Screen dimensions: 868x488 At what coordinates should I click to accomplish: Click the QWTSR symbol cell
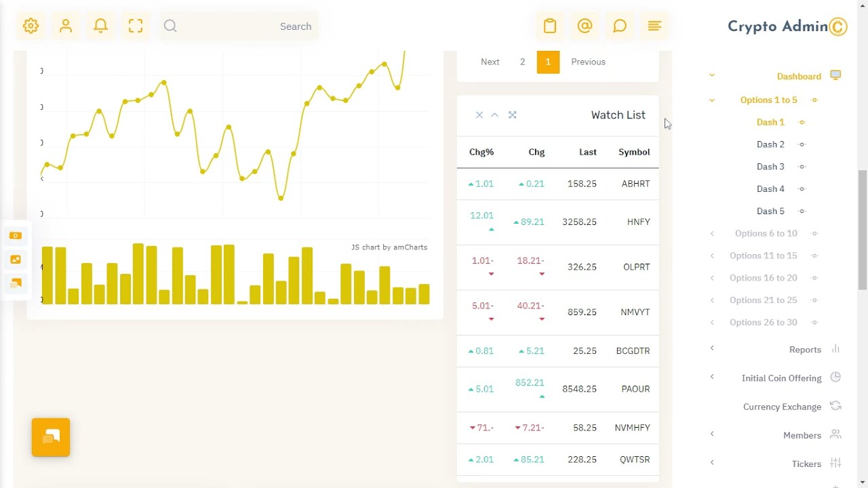[635, 460]
